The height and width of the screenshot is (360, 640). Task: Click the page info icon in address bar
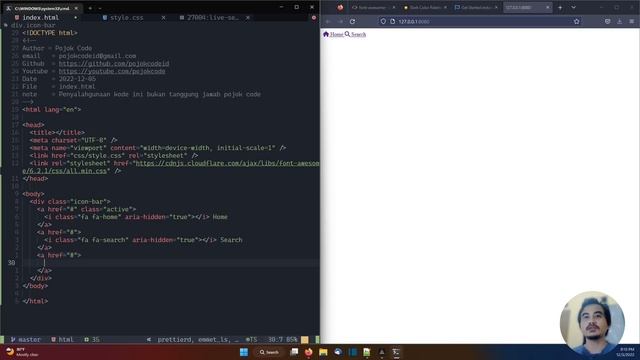(393, 21)
